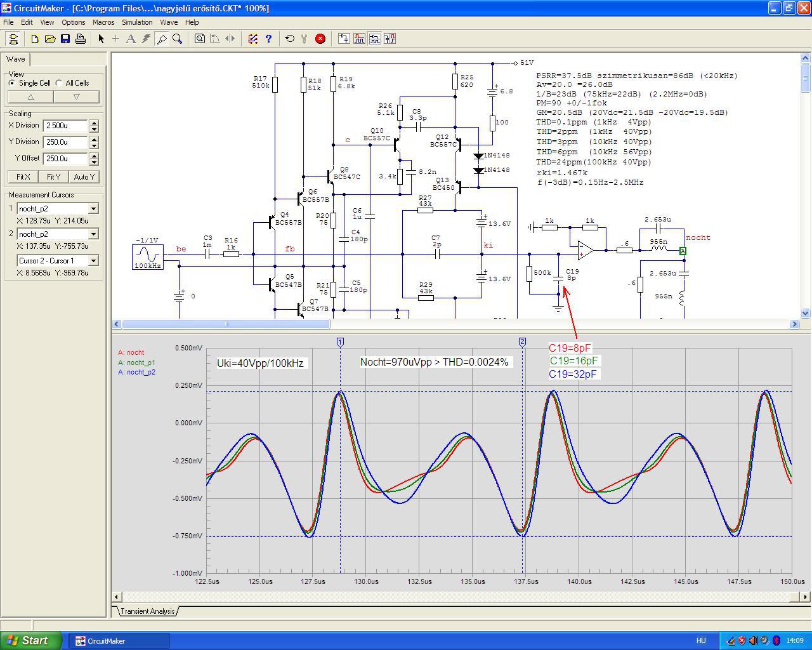812x650 pixels.
Task: Choose the All Cells view option
Action: tap(59, 83)
